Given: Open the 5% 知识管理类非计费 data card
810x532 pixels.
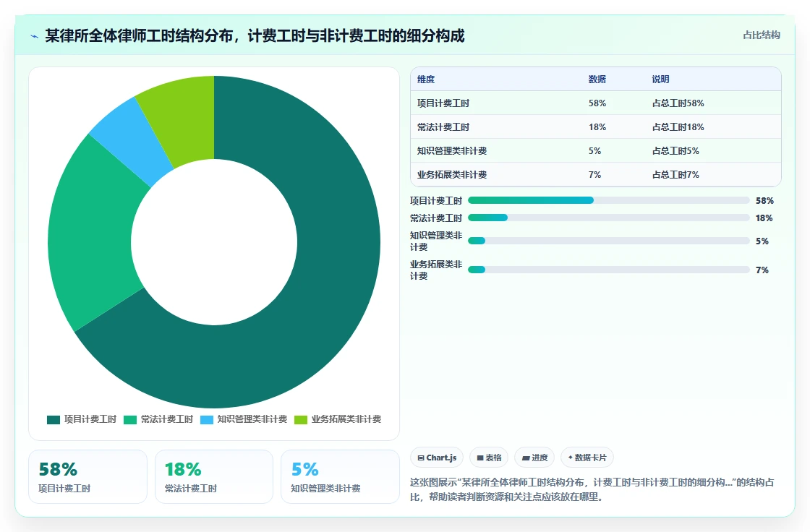Looking at the screenshot, I should point(340,477).
